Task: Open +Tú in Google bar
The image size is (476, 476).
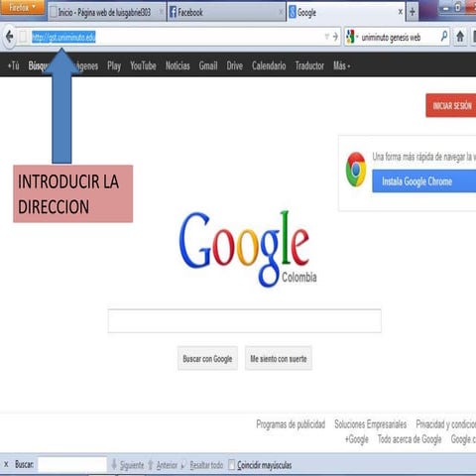Action: pyautogui.click(x=13, y=65)
